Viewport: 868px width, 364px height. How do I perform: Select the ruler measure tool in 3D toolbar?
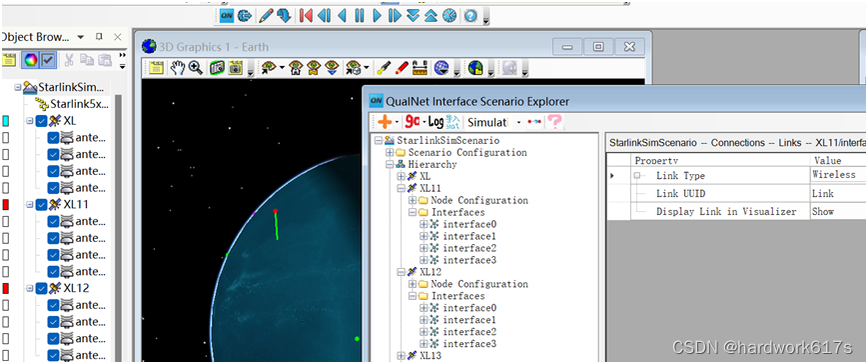421,68
